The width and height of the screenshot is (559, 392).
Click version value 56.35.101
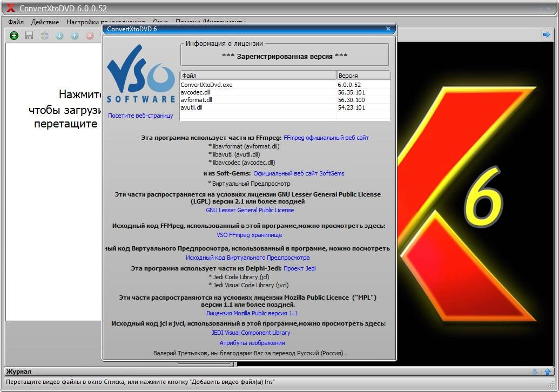(x=351, y=92)
